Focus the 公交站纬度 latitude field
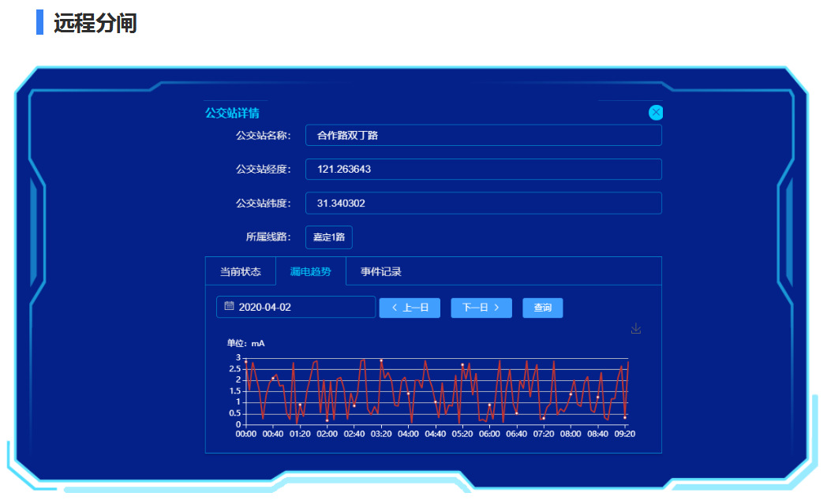This screenshot has width=827, height=504. click(483, 203)
